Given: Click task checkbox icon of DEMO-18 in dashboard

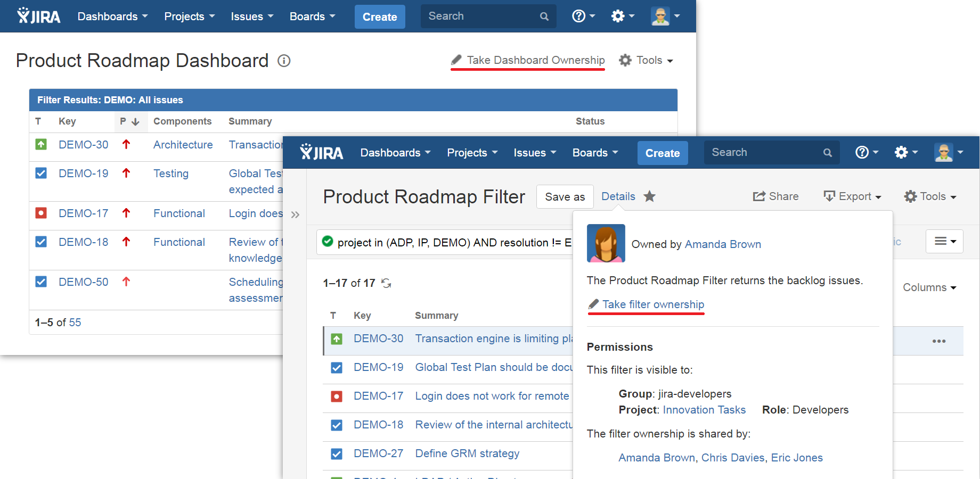Looking at the screenshot, I should (x=41, y=242).
